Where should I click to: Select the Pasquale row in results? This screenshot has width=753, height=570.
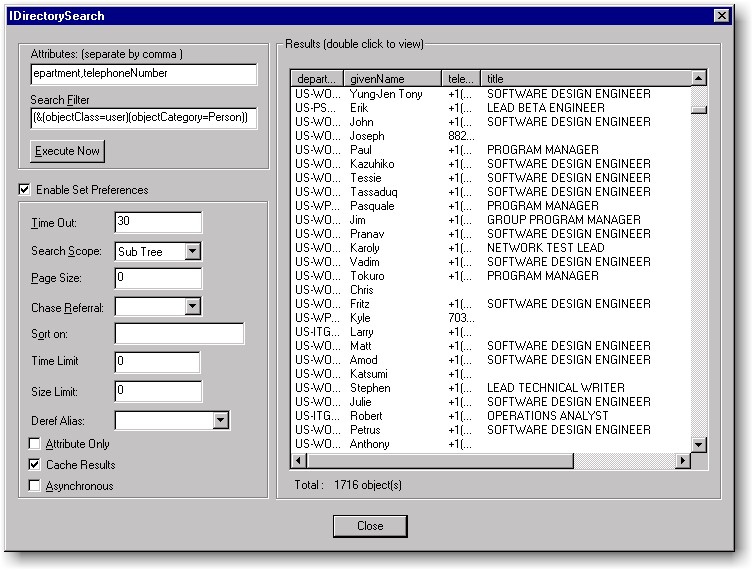tap(372, 206)
